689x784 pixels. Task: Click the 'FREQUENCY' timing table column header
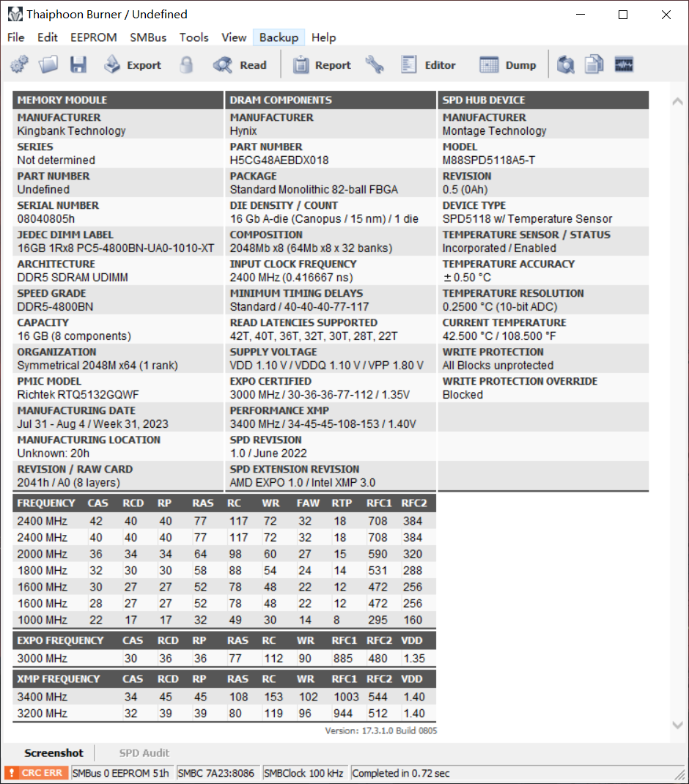(x=46, y=503)
